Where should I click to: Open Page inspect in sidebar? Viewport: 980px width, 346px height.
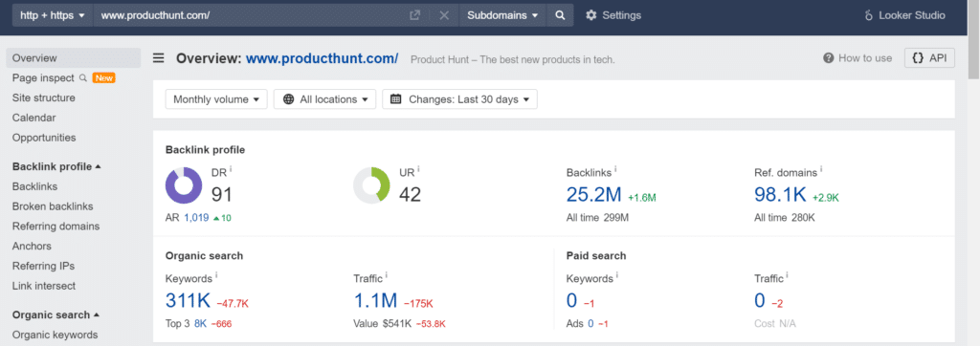42,78
